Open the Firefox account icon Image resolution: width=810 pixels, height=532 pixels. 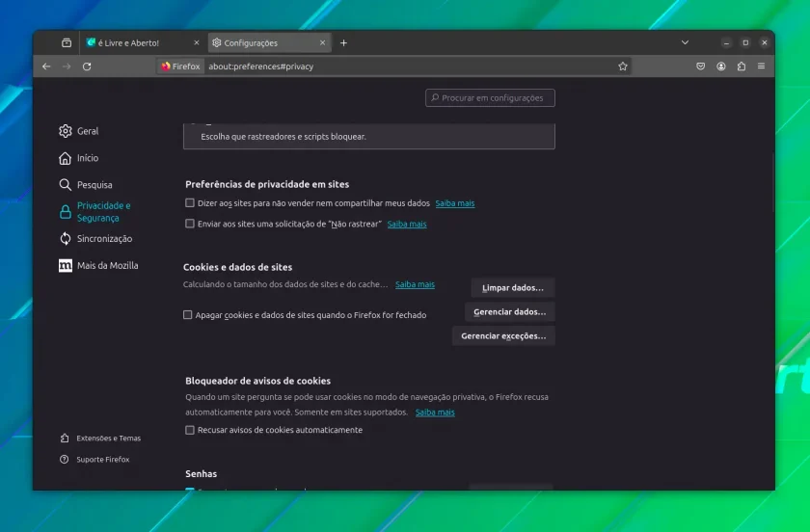pyautogui.click(x=720, y=66)
